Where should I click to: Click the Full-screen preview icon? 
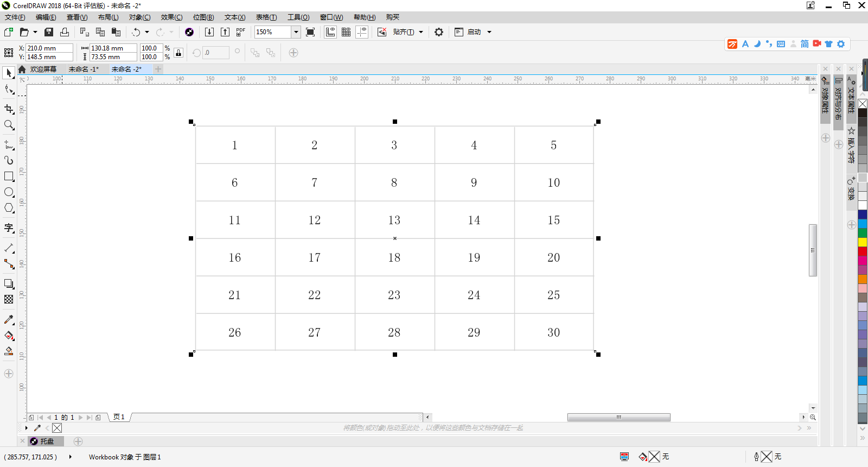310,32
